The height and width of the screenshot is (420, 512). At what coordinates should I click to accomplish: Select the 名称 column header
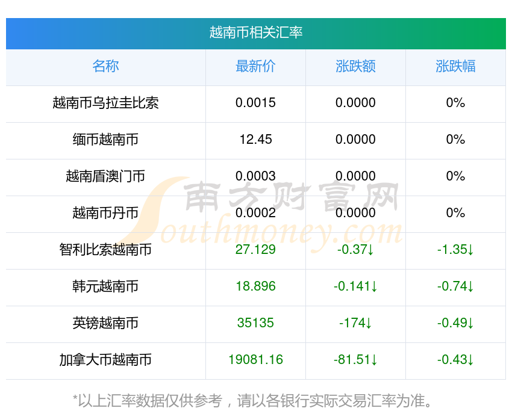(105, 66)
